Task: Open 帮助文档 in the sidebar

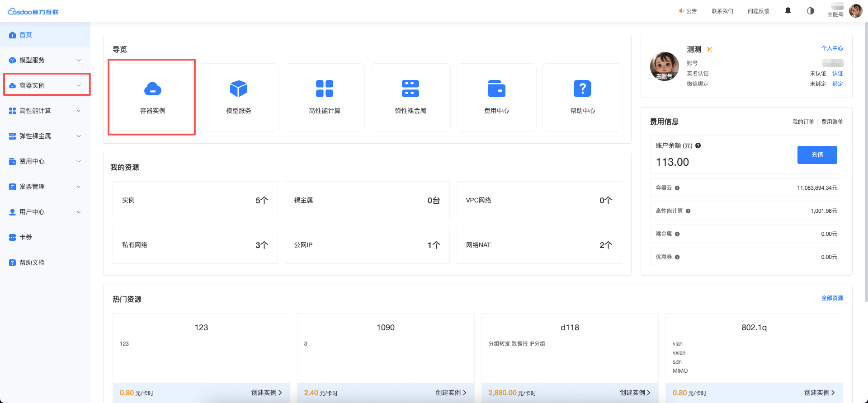Action: (45, 262)
